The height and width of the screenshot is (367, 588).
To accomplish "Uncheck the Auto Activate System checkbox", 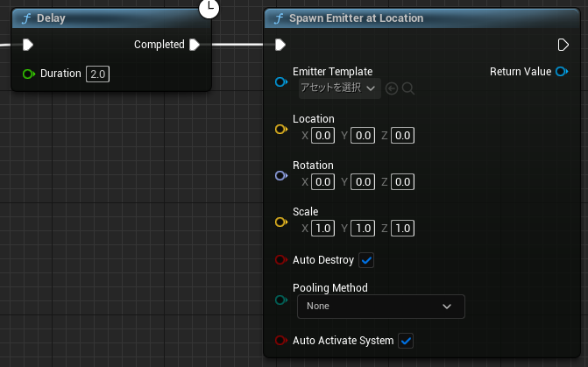I will coord(406,341).
